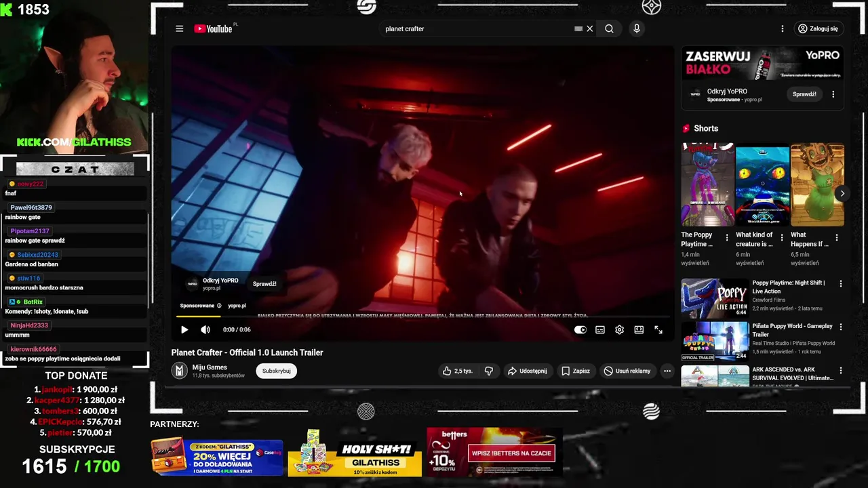Click chat user kierownik66666 name
Viewport: 868px width, 488px height.
pyautogui.click(x=33, y=349)
